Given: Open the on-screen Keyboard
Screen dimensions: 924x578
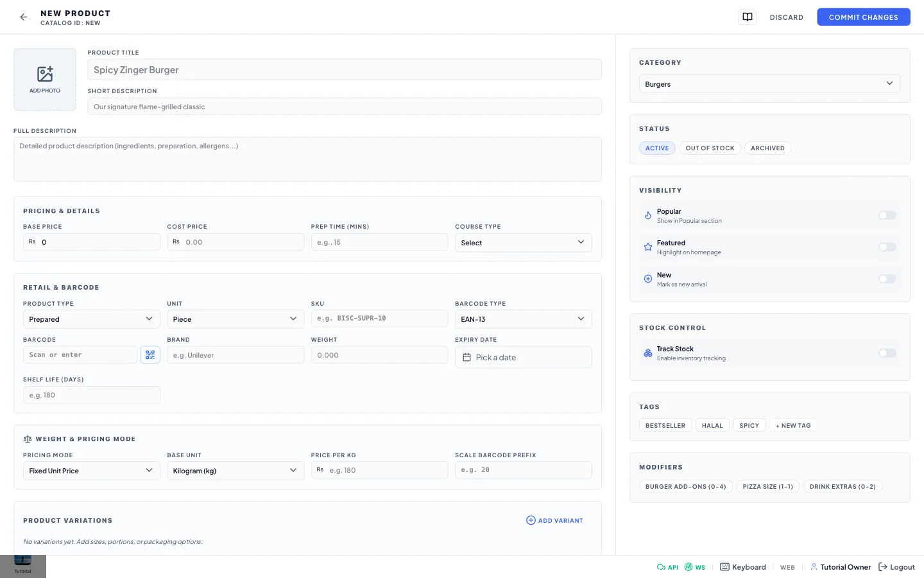Looking at the screenshot, I should pos(743,567).
